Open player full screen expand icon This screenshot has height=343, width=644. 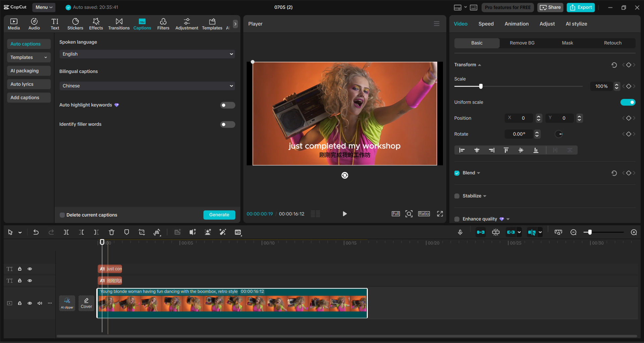440,214
